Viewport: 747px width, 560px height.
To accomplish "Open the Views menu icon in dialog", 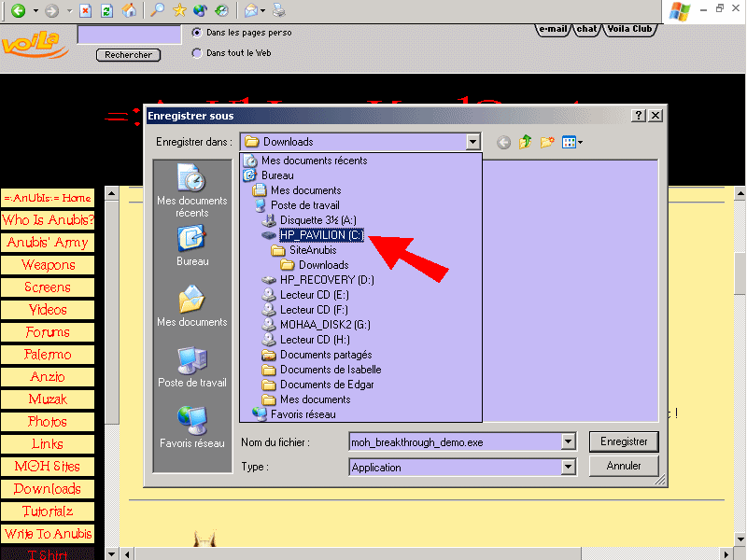I will point(571,142).
